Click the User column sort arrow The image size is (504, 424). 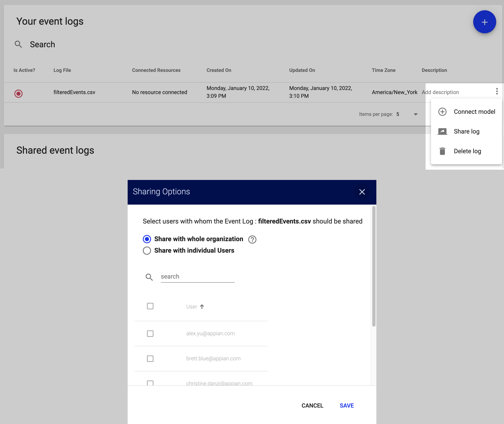[202, 306]
